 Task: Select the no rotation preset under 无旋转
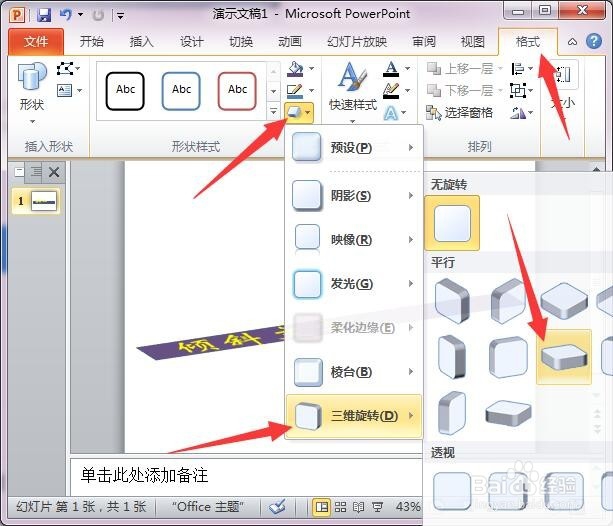click(x=452, y=223)
